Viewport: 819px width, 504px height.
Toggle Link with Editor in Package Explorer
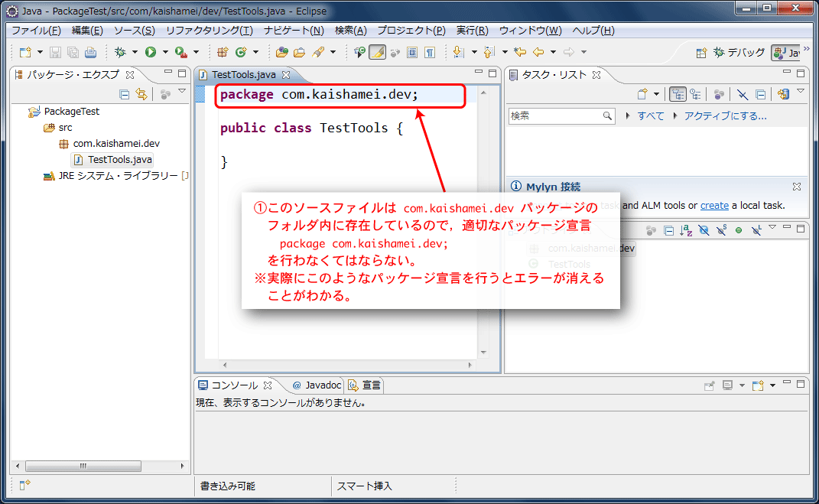(141, 95)
